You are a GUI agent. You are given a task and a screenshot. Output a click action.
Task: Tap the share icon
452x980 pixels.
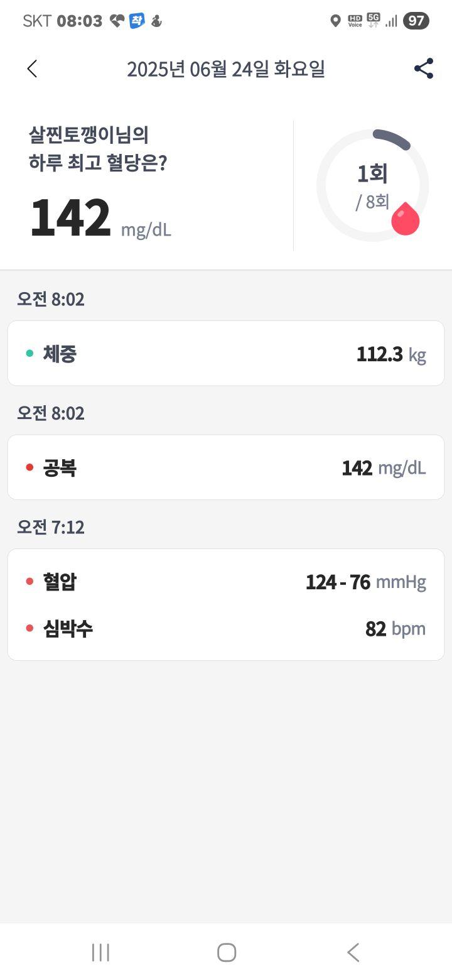pyautogui.click(x=424, y=68)
